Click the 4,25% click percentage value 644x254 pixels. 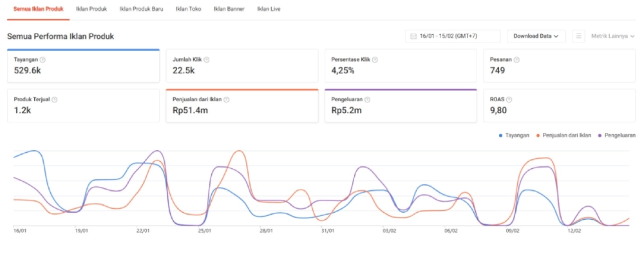tap(343, 70)
